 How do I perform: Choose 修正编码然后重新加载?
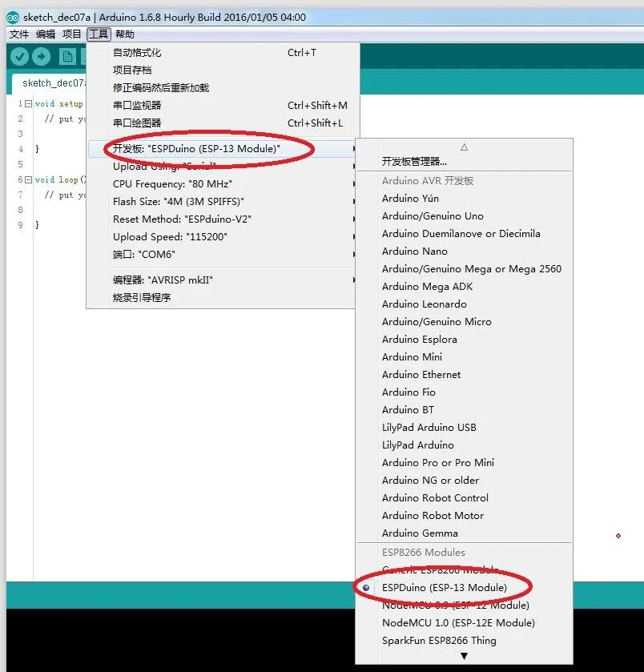pyautogui.click(x=223, y=88)
